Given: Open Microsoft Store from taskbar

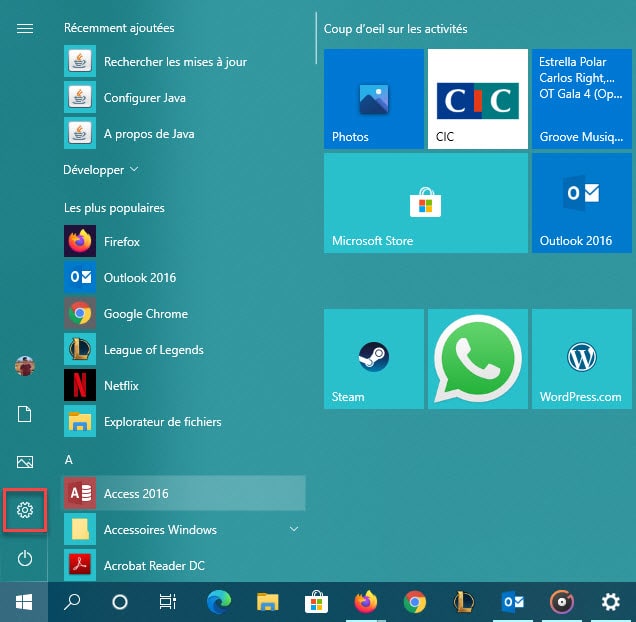Looking at the screenshot, I should click(316, 602).
